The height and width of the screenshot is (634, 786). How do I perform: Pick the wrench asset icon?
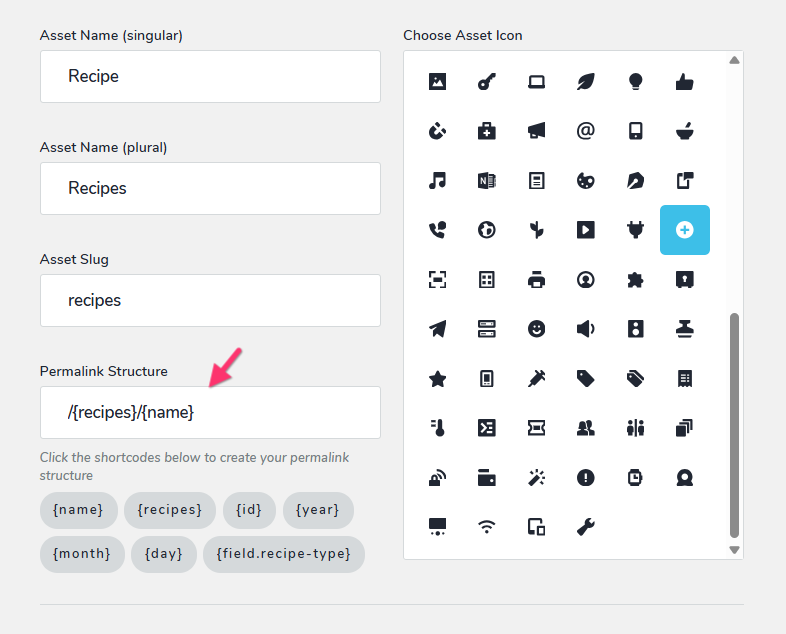click(x=585, y=527)
